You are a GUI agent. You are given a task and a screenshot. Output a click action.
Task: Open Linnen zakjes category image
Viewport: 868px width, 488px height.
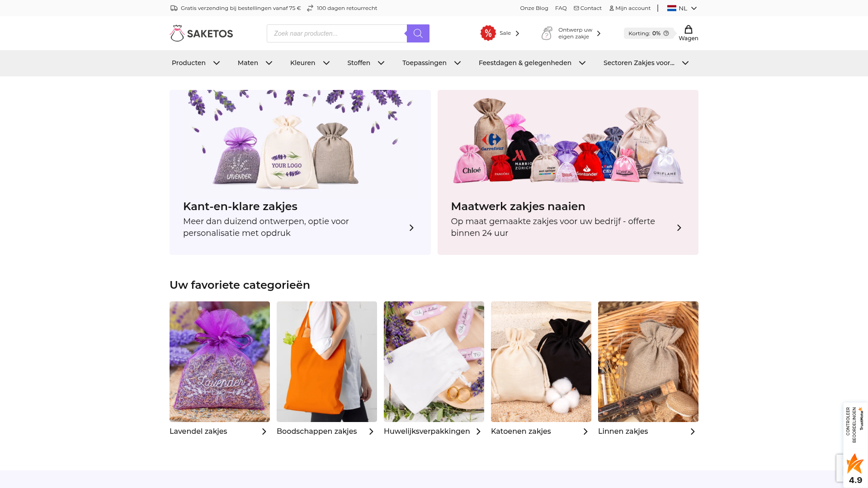coord(648,361)
